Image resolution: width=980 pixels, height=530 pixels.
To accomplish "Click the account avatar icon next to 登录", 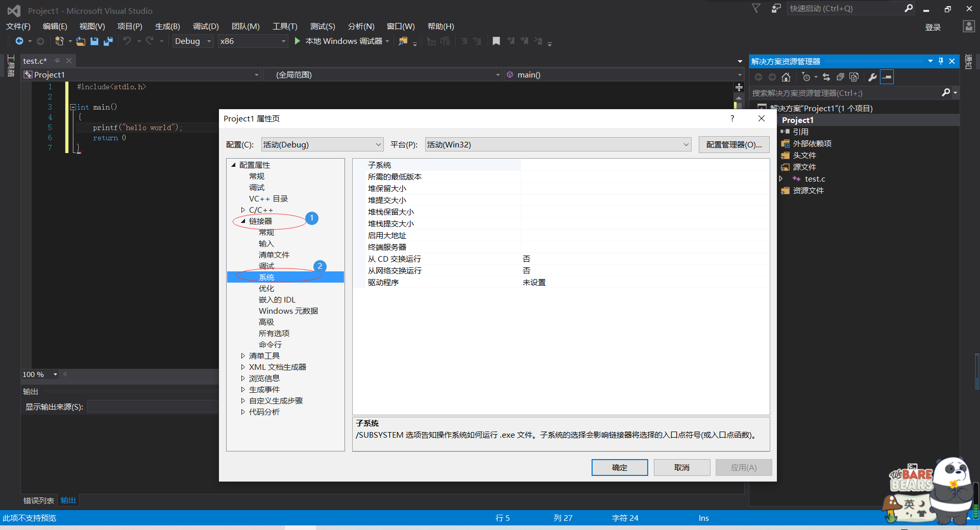I will 969,27.
